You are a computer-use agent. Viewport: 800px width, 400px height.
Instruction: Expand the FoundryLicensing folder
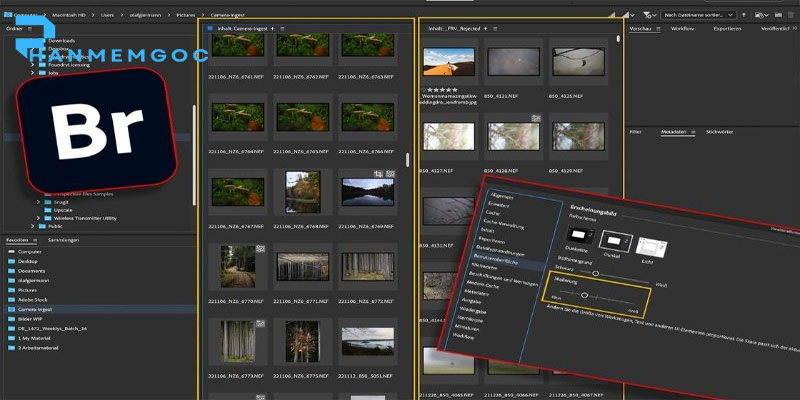click(x=31, y=65)
